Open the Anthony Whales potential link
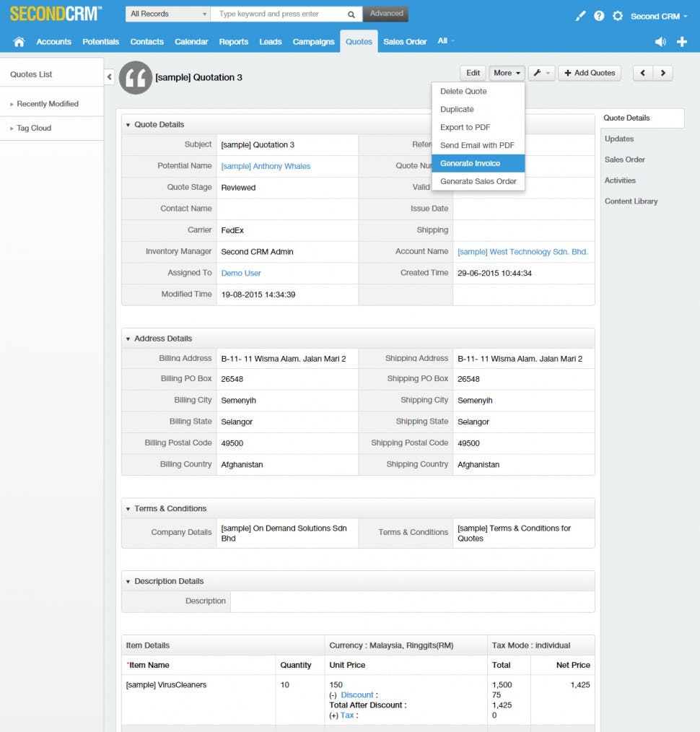The image size is (700, 732). click(x=266, y=166)
